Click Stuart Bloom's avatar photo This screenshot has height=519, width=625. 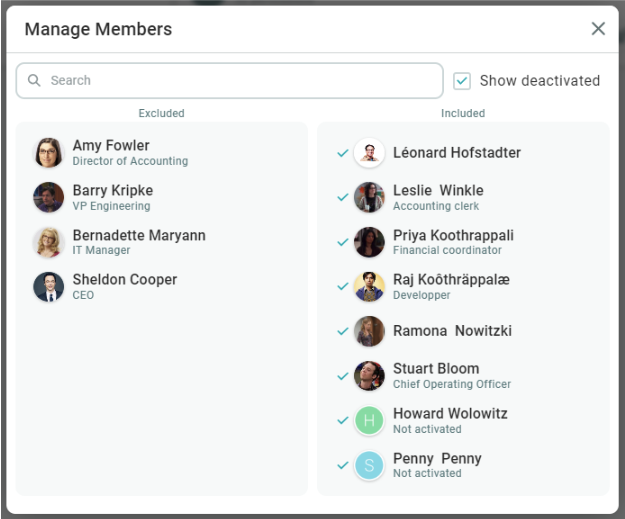click(x=369, y=376)
